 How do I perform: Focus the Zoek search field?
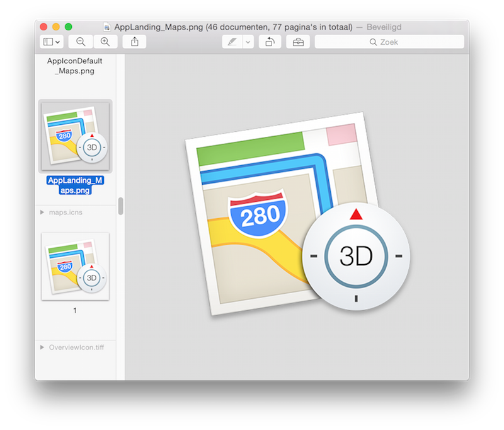[x=389, y=42]
